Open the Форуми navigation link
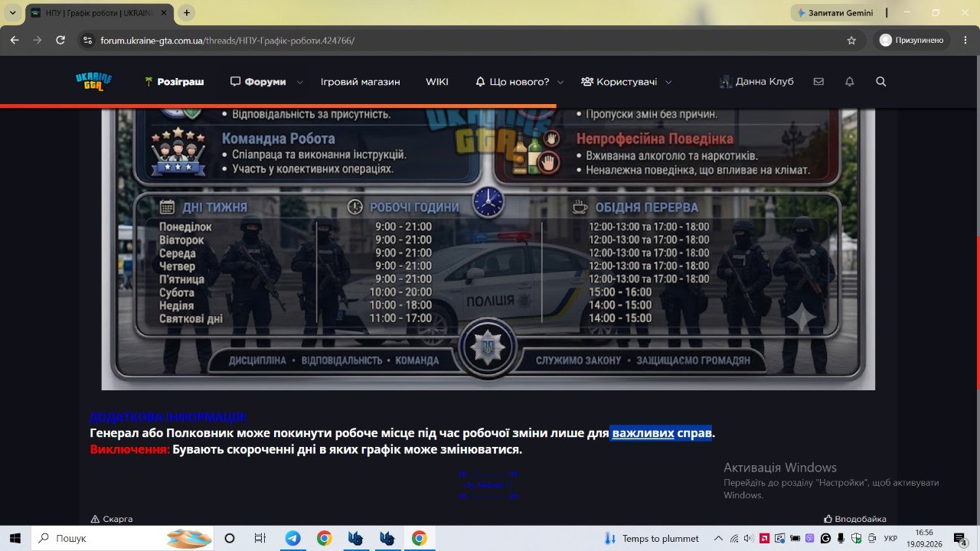This screenshot has width=980, height=551. pos(258,82)
